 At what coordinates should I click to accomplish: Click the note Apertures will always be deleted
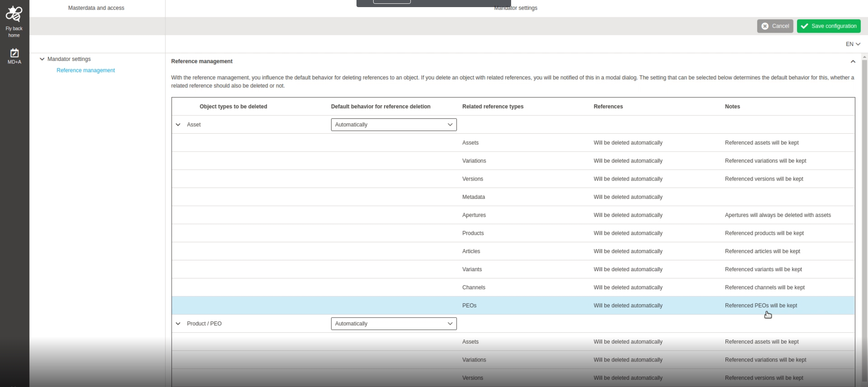[778, 215]
